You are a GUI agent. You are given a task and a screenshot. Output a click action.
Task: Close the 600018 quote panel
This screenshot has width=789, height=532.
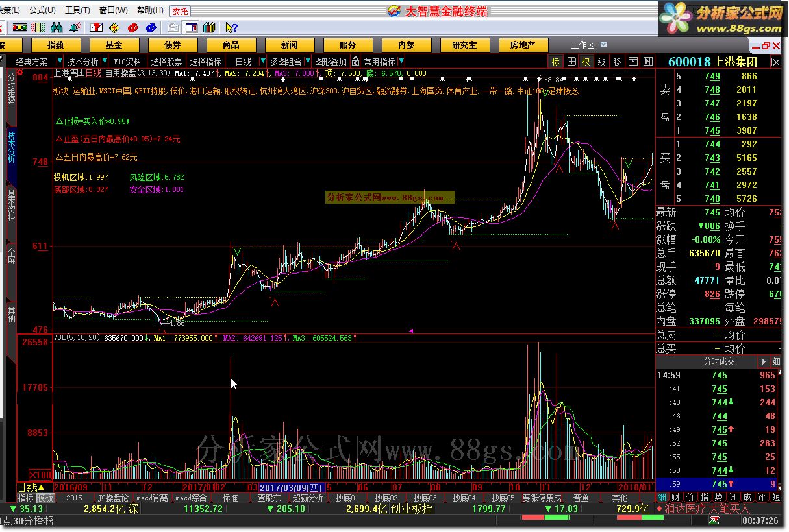777,62
